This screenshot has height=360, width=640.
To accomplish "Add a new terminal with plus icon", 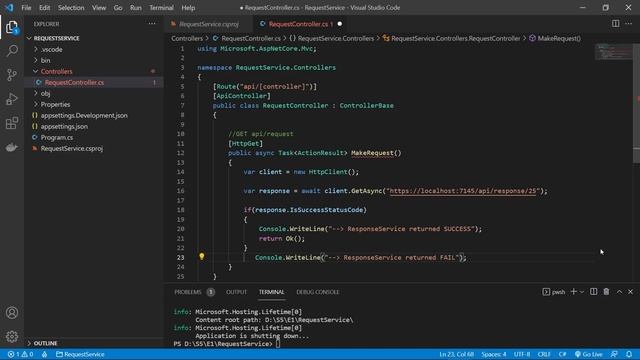I will click(x=573, y=291).
